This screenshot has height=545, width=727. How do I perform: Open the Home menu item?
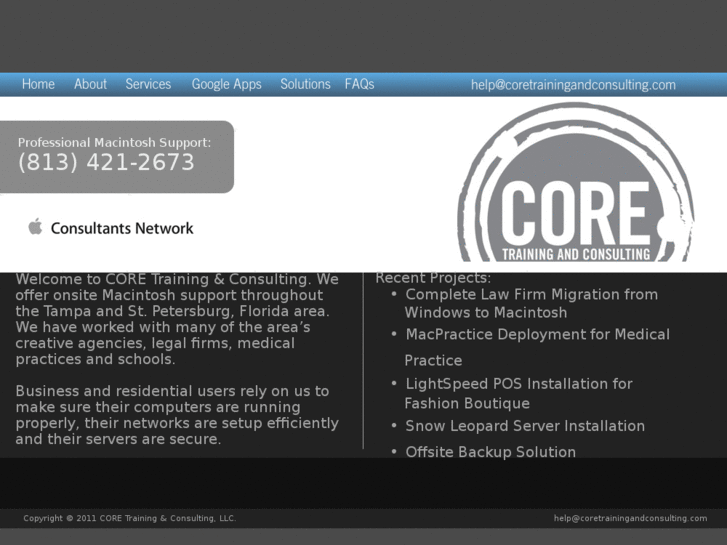click(38, 84)
